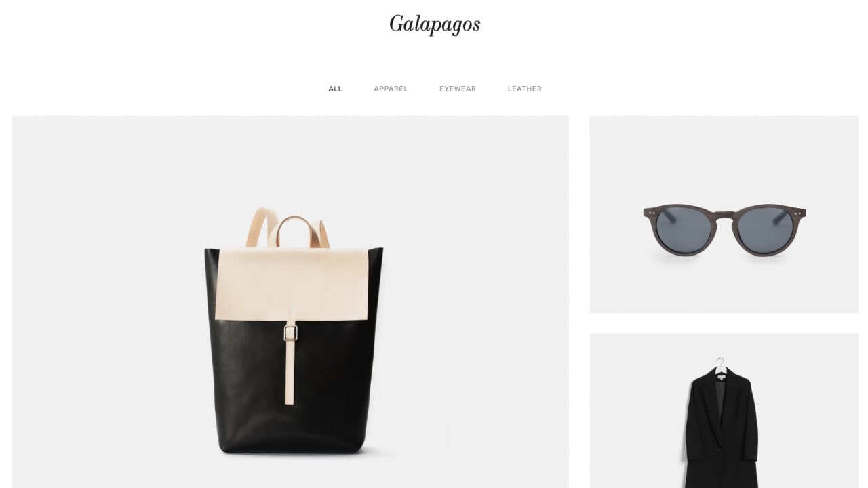Filter products by LEATHER
This screenshot has width=868, height=488.
pos(524,89)
